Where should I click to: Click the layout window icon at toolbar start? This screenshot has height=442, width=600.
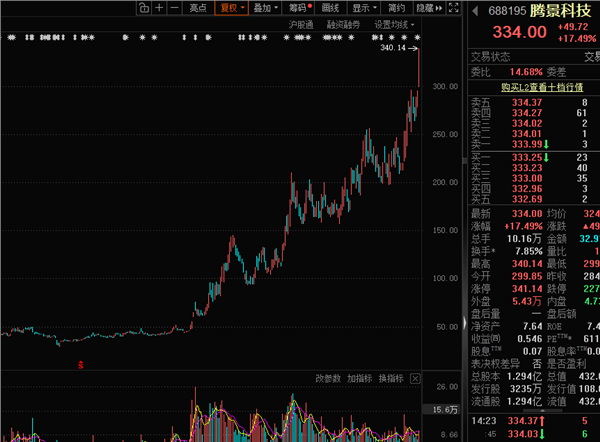coord(144,8)
